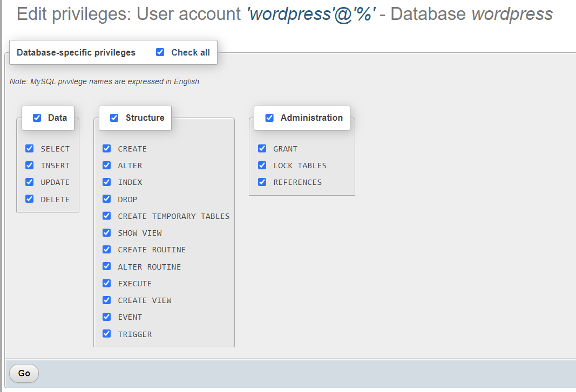576x392 pixels.
Task: Uncheck the REFERENCES privilege
Action: 262,182
